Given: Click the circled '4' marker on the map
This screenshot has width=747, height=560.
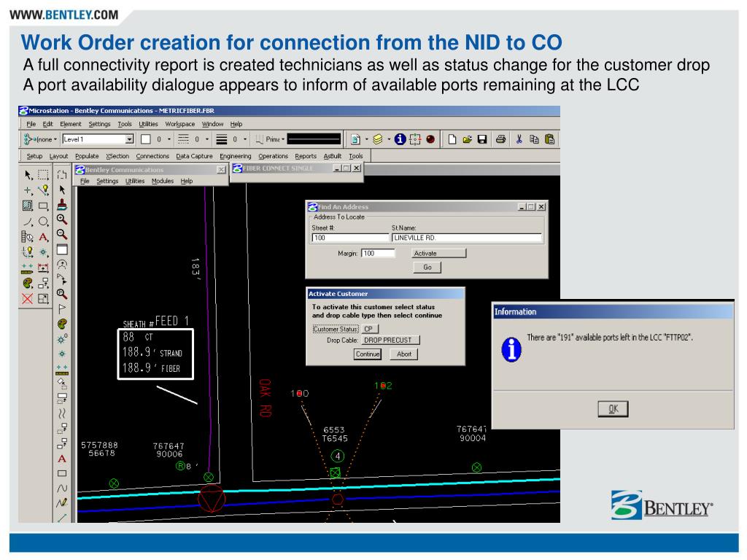Looking at the screenshot, I should point(337,456).
